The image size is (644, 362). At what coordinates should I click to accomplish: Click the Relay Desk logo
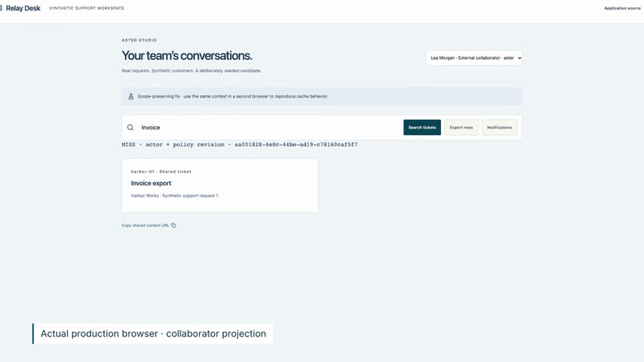21,8
